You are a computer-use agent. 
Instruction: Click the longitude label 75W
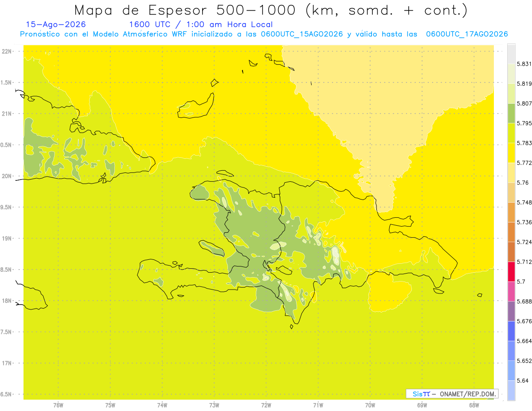tap(110, 405)
